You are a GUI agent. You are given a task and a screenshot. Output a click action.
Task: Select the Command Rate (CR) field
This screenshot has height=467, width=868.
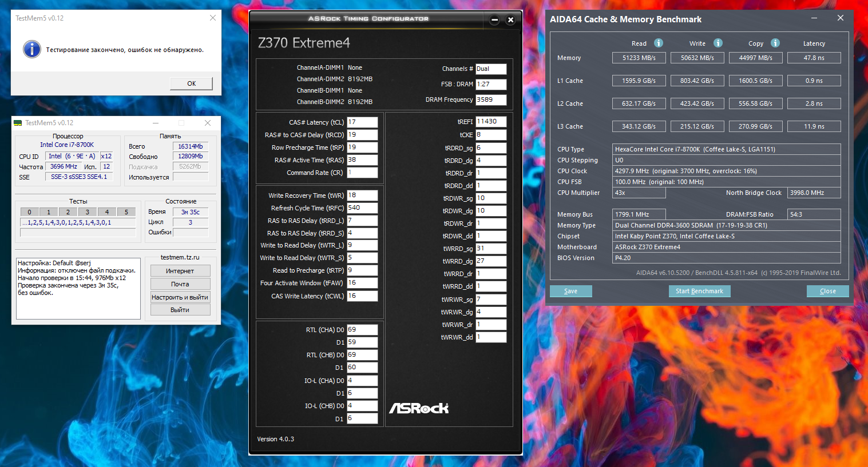(x=362, y=173)
